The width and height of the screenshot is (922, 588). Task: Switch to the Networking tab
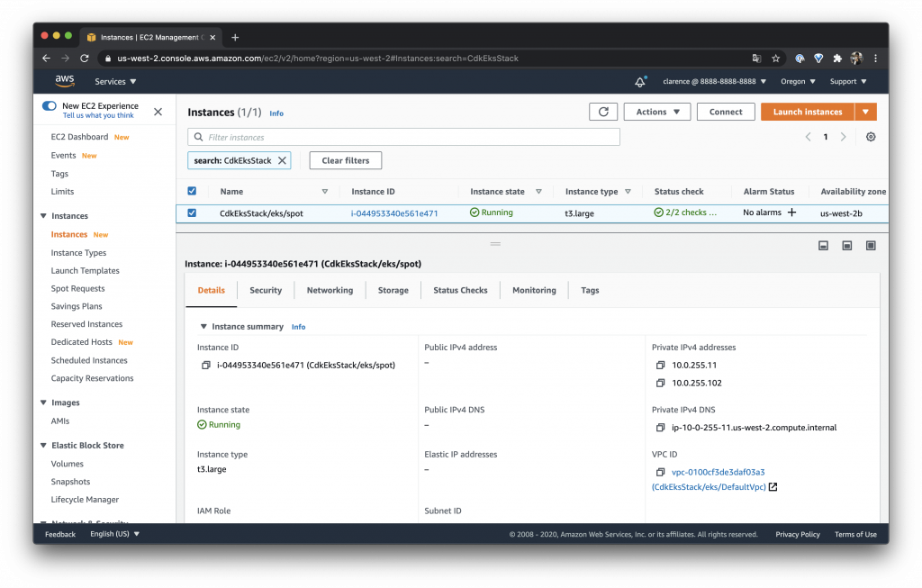point(330,290)
